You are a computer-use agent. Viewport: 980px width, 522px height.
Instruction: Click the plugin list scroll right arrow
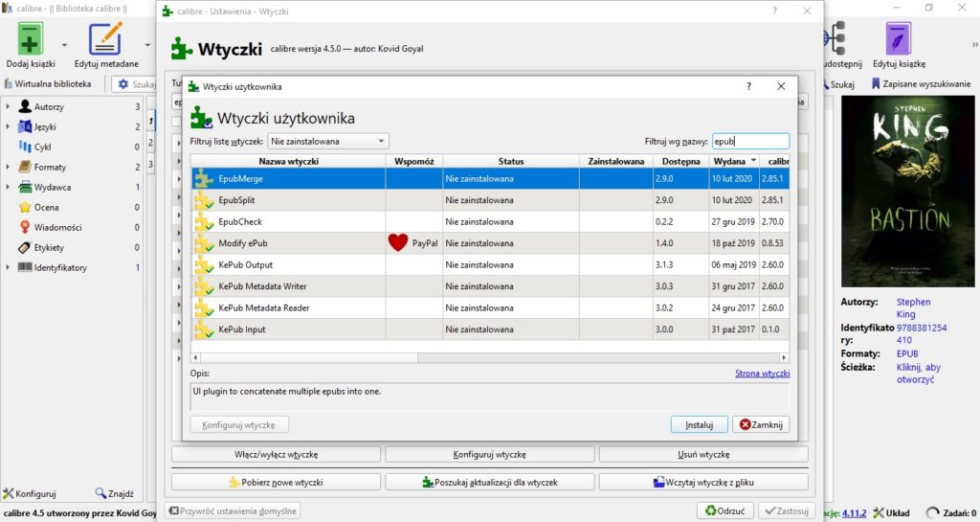pyautogui.click(x=784, y=357)
